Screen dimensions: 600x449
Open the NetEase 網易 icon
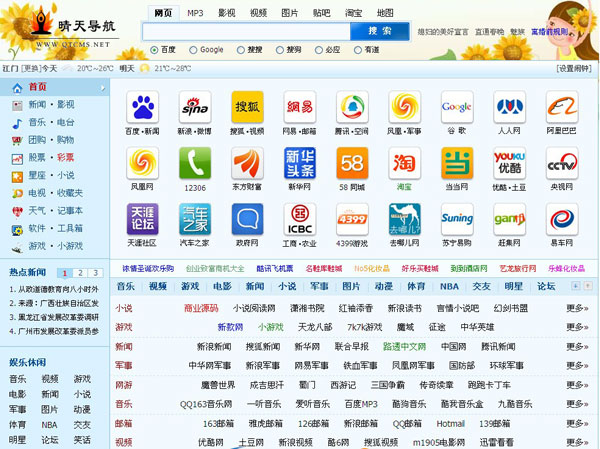click(300, 107)
